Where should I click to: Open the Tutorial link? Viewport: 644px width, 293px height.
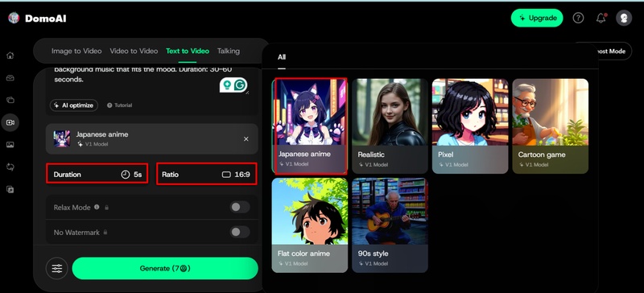pos(119,105)
